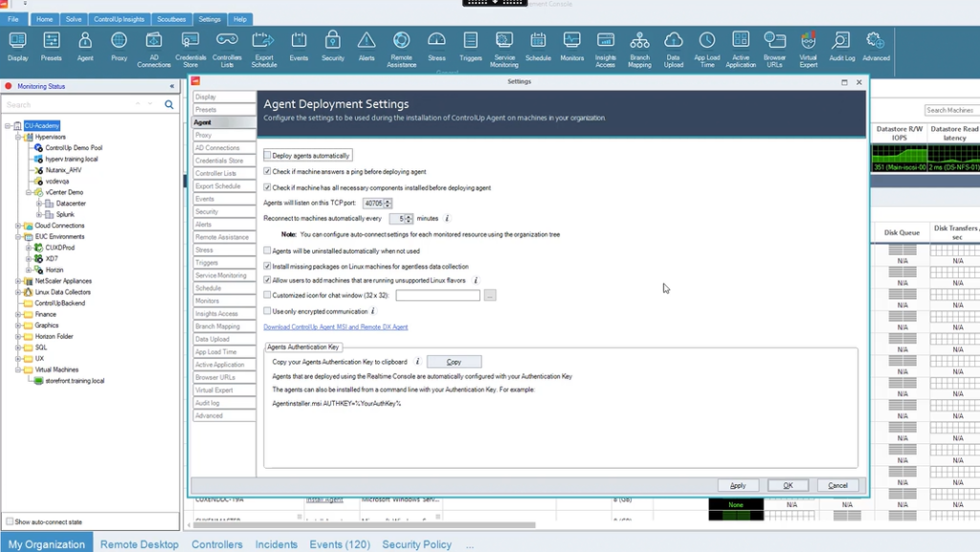Image resolution: width=980 pixels, height=552 pixels.
Task: Cancel the Settings dialog
Action: click(837, 485)
